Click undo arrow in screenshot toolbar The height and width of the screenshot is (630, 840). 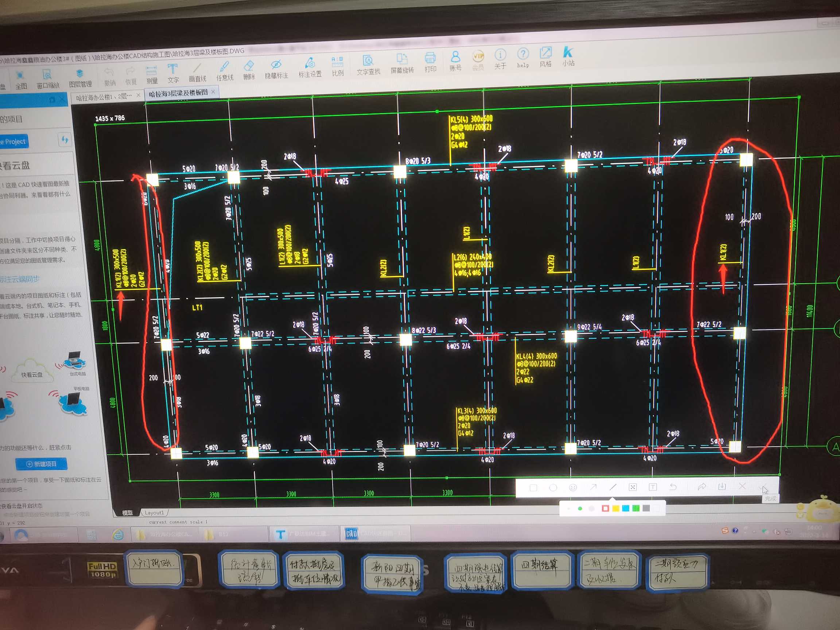[x=673, y=487]
